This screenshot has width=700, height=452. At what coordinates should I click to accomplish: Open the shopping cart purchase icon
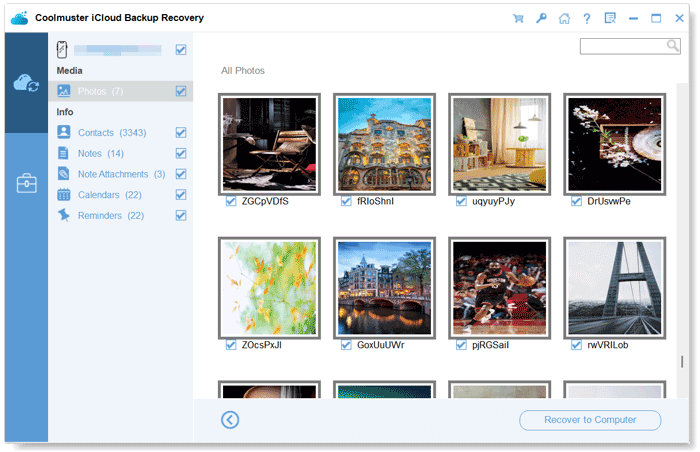click(x=518, y=18)
